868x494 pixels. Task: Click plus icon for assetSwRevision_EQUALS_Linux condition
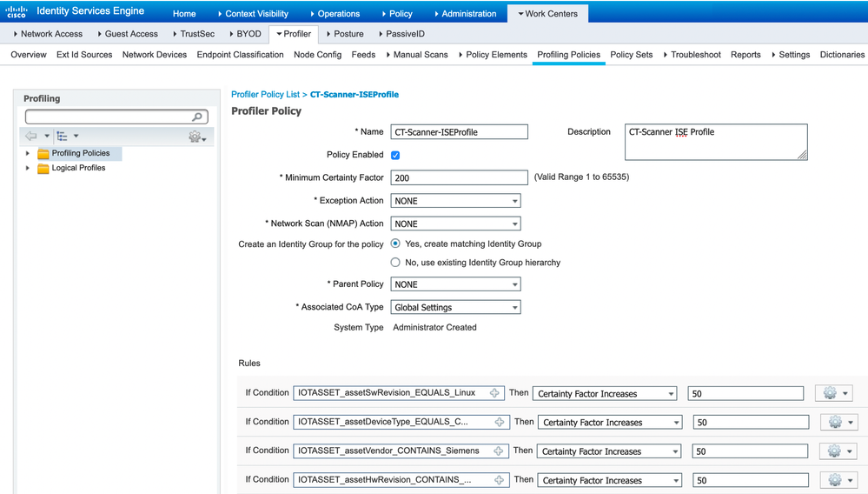pos(494,392)
